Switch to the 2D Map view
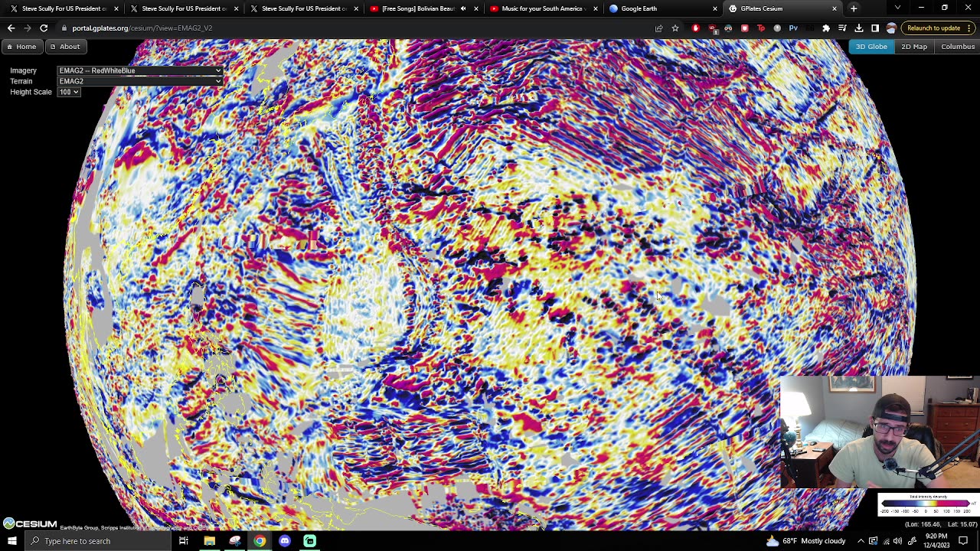 click(914, 47)
